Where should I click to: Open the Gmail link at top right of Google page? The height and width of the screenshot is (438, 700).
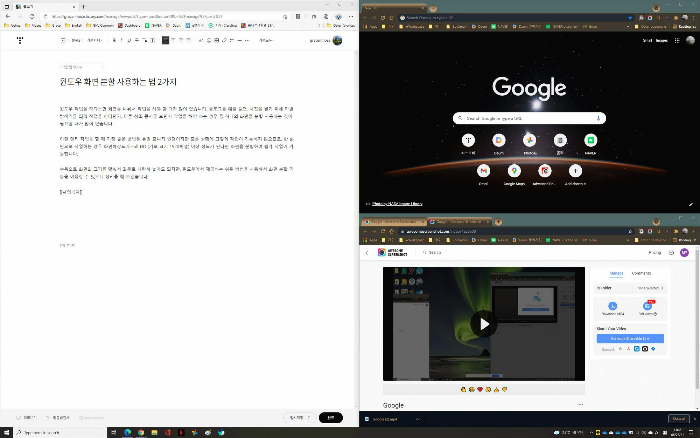point(647,40)
